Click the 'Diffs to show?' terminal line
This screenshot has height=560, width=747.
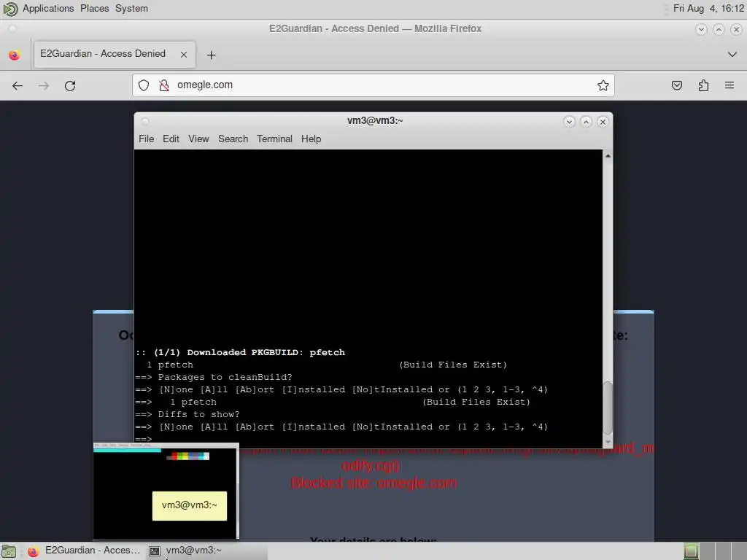[x=187, y=414]
